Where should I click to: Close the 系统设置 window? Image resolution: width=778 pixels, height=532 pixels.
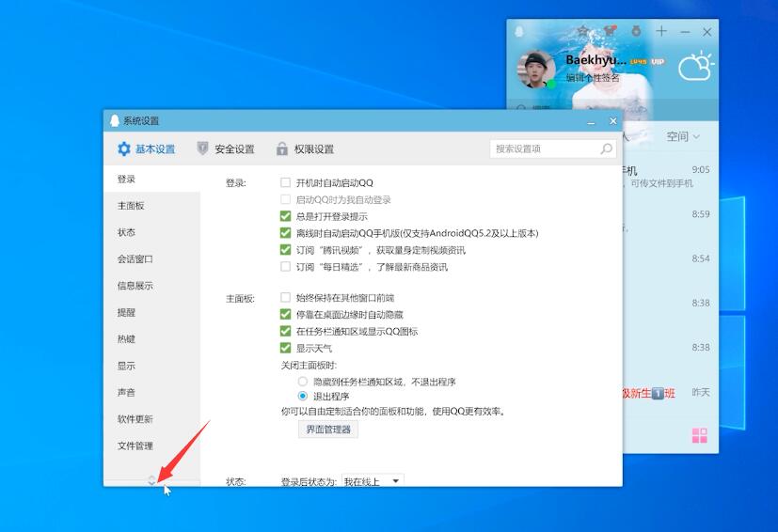point(613,121)
